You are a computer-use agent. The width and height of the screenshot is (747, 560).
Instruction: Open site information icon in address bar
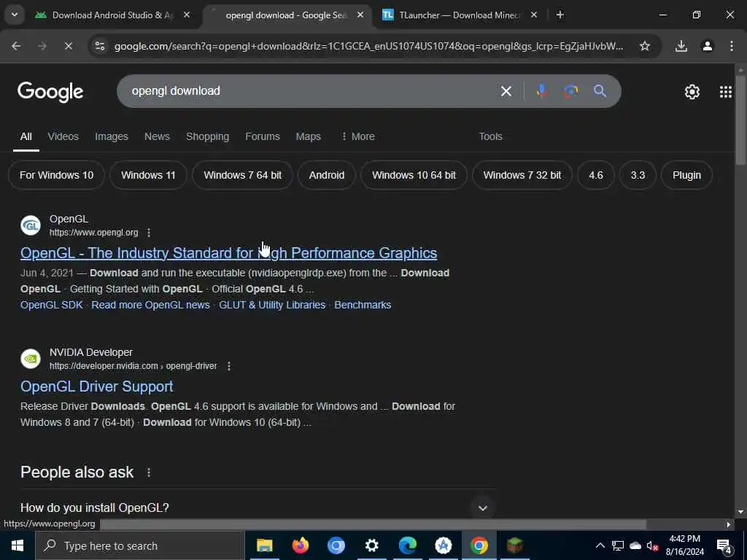coord(99,46)
